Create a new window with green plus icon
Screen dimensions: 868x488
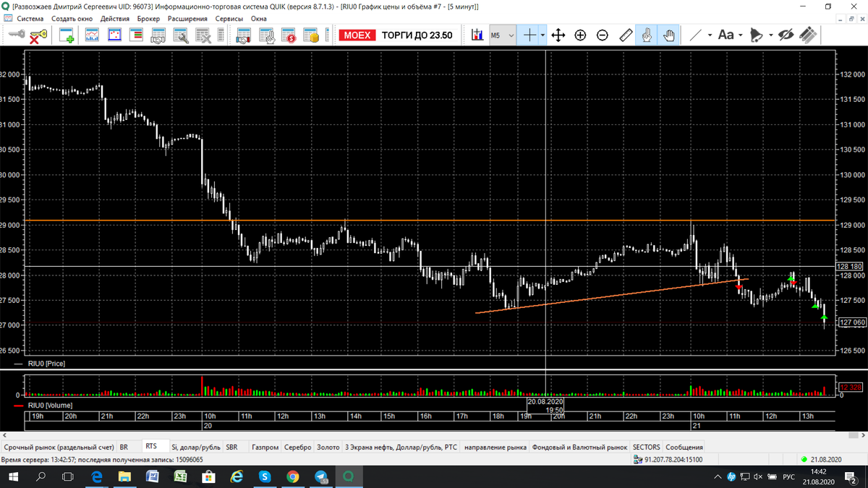pyautogui.click(x=67, y=35)
